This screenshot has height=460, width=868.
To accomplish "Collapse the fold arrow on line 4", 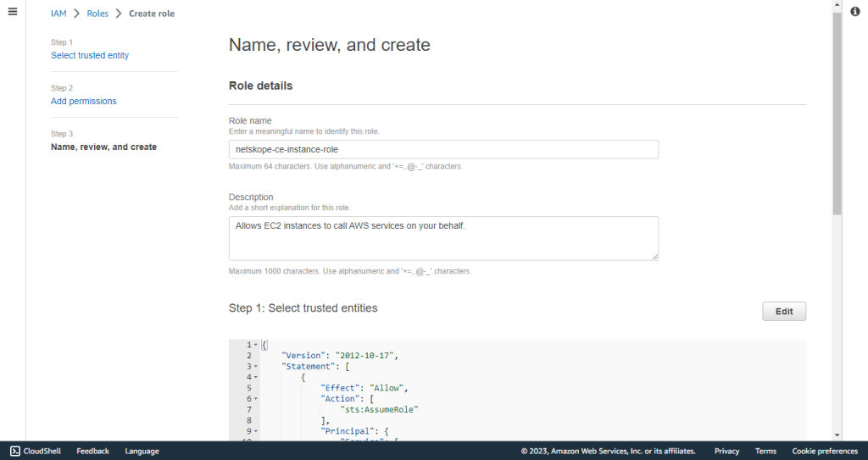I will (256, 378).
